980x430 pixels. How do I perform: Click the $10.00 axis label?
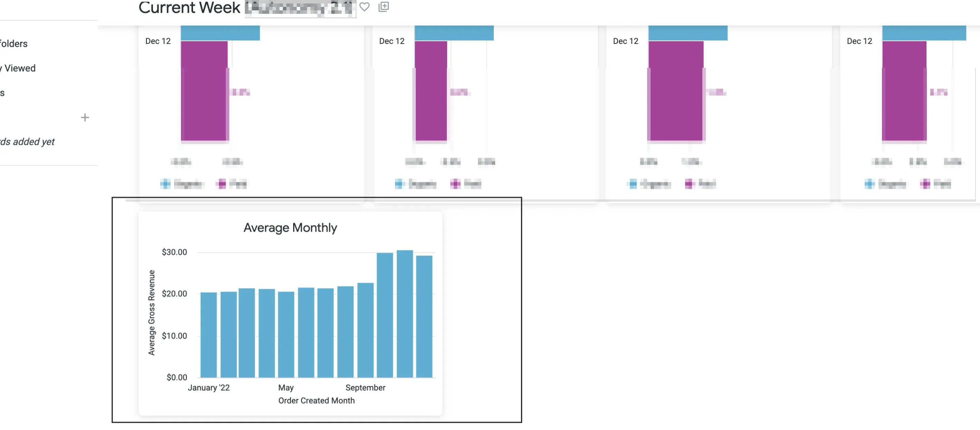click(174, 336)
